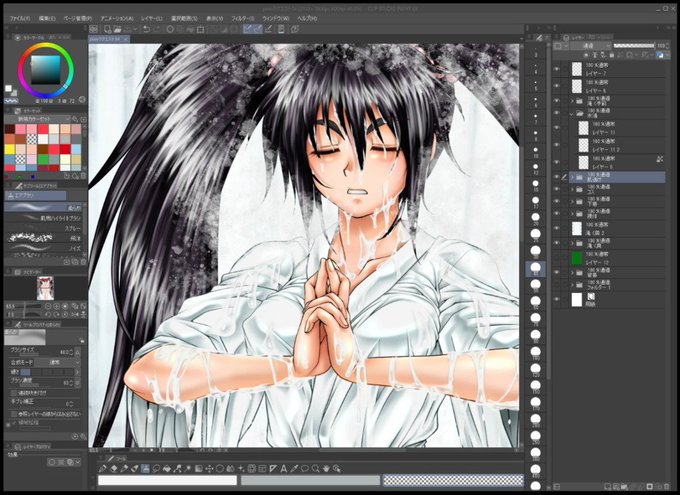Image resolution: width=680 pixels, height=495 pixels.
Task: Select the Balloon tool
Action: click(x=305, y=469)
